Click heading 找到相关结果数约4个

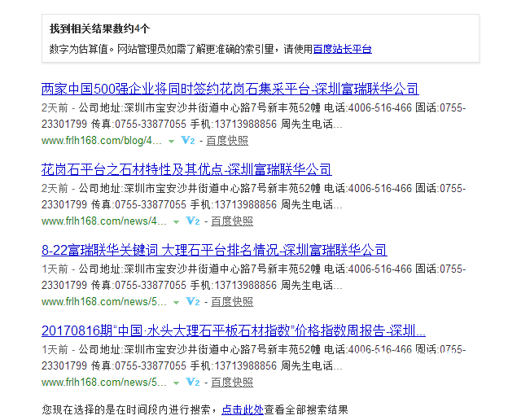pos(99,28)
